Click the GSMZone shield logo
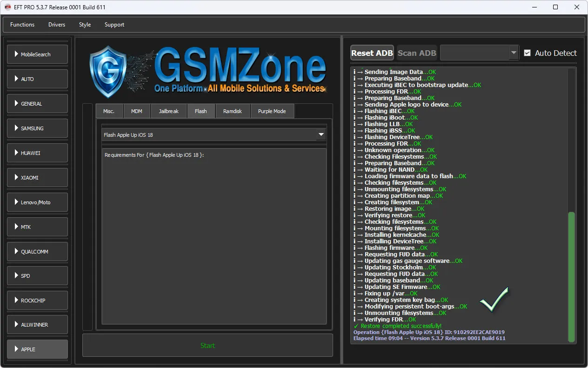The width and height of the screenshot is (588, 368). [x=108, y=71]
